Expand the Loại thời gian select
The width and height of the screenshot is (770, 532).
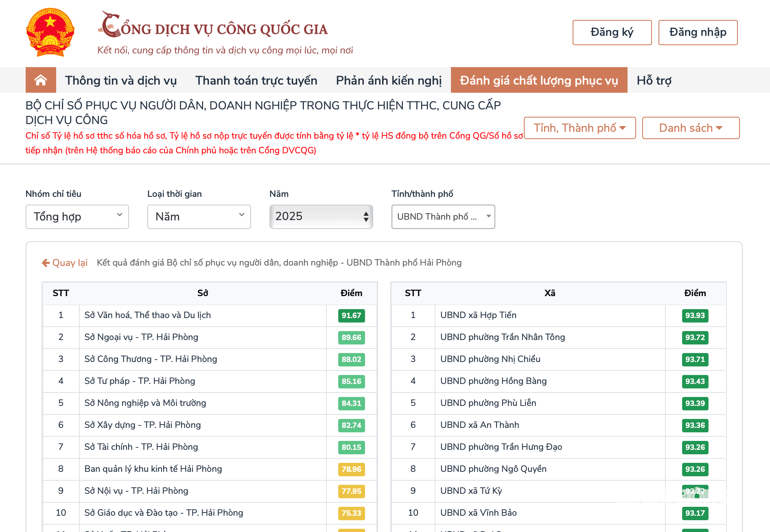point(199,217)
